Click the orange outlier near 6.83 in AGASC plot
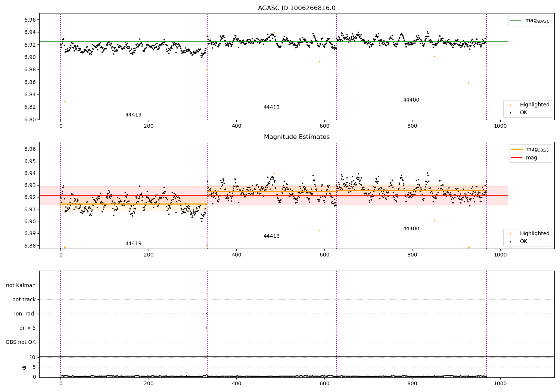This screenshot has height=392, width=560. tap(65, 101)
